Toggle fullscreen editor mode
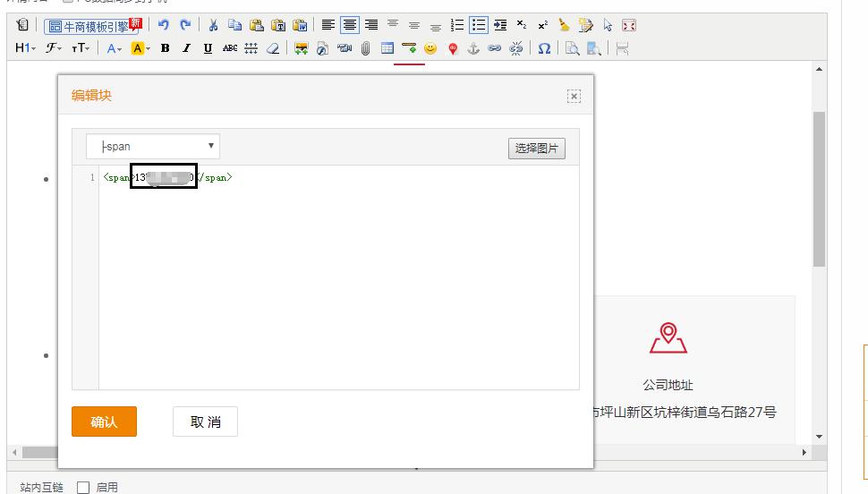This screenshot has height=494, width=868. pos(629,25)
